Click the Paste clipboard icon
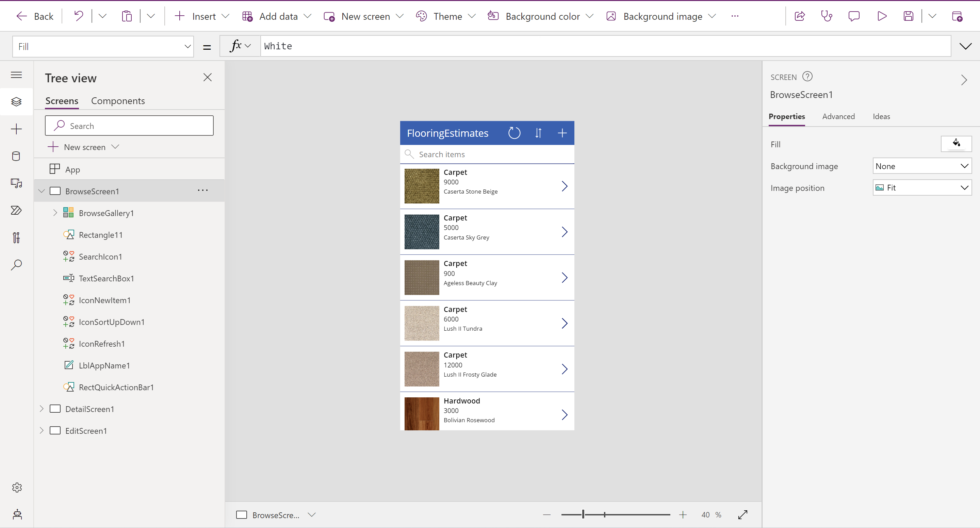 pos(127,16)
